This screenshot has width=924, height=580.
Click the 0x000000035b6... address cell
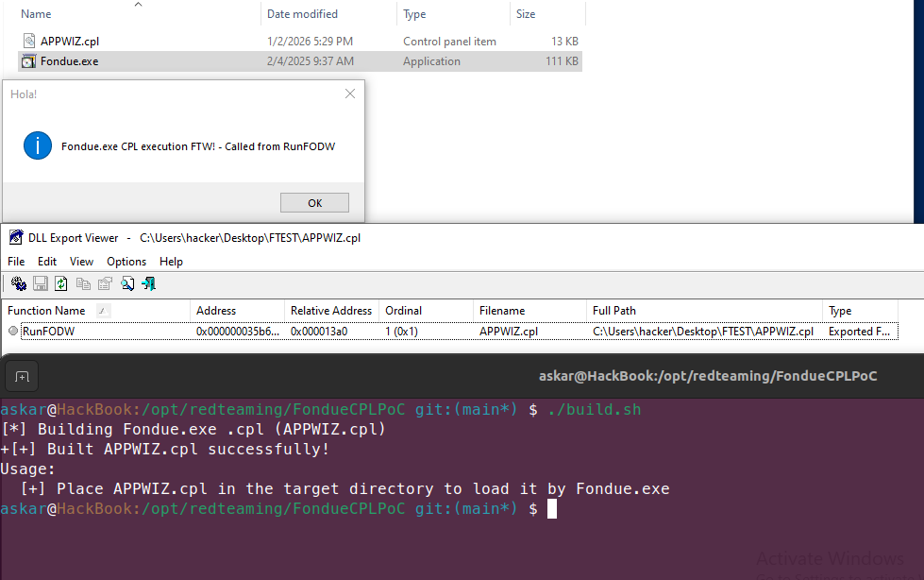238,331
